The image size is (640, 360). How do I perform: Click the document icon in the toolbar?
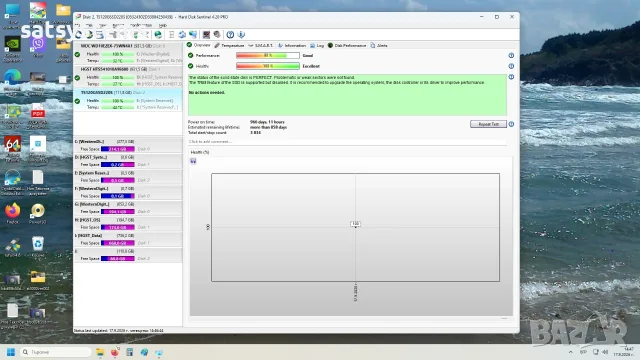(171, 35)
